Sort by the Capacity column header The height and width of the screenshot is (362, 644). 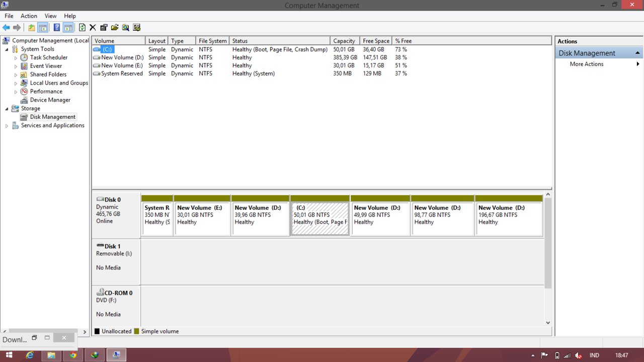pos(345,41)
